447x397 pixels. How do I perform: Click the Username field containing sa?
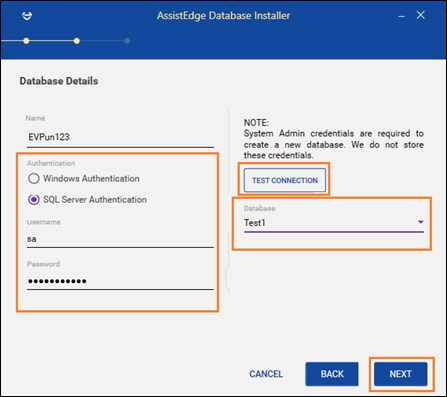click(120, 239)
